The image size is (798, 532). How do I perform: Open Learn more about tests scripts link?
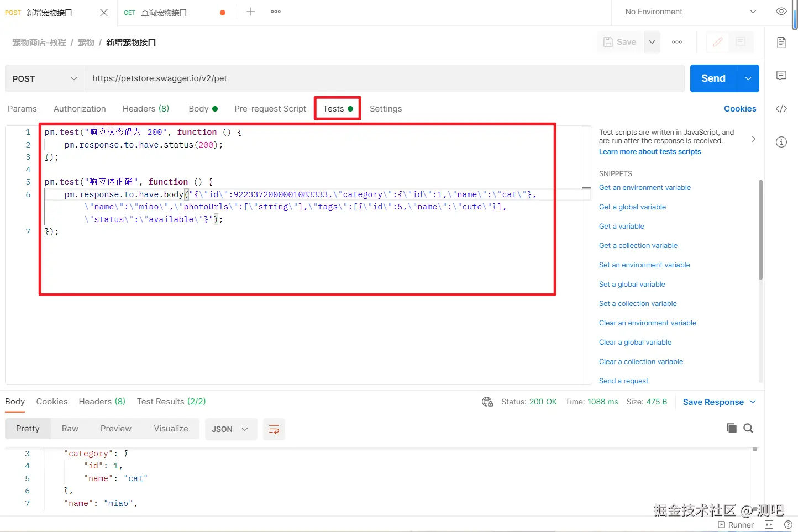[650, 152]
